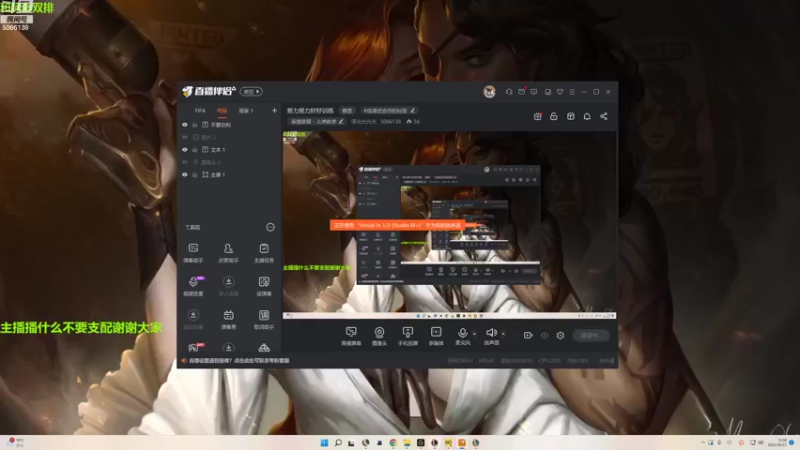Click the share icon in room toolbar
Screen dimensions: 800x450
pyautogui.click(x=604, y=116)
